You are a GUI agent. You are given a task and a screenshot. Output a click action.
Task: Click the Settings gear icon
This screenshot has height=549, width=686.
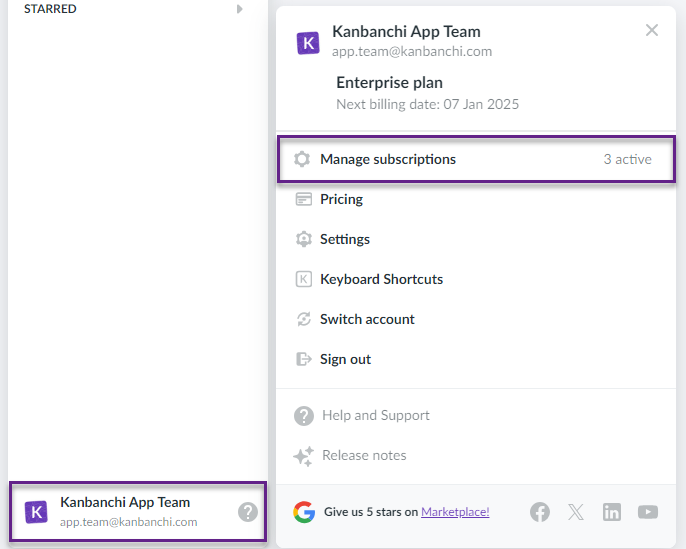[x=304, y=239]
